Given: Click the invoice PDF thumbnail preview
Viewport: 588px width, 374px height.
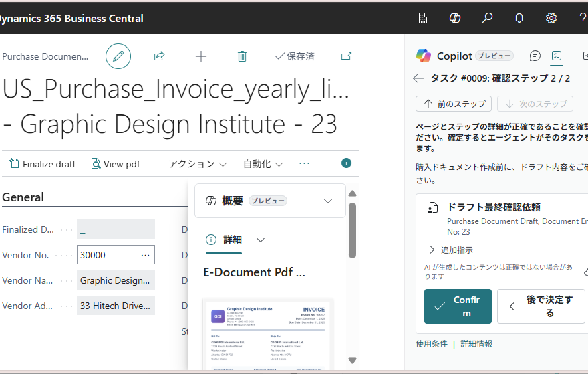Looking at the screenshot, I should (x=268, y=335).
